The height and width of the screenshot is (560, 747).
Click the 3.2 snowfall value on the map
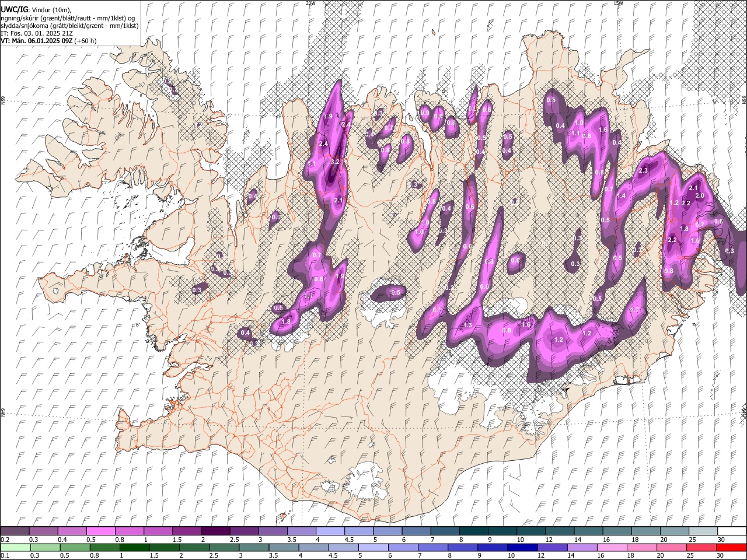click(335, 162)
